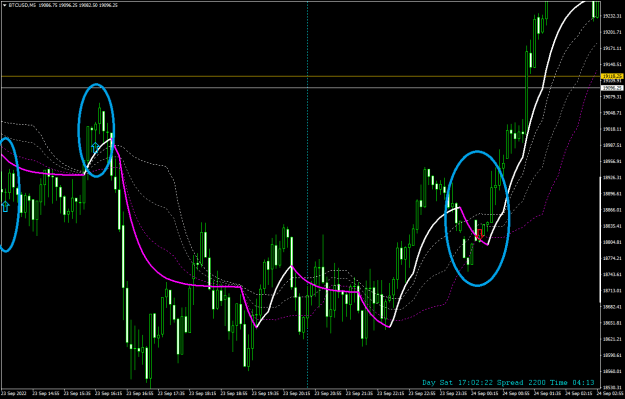625x399 pixels.
Task: Click the Spread 2200 readout
Action: point(521,383)
